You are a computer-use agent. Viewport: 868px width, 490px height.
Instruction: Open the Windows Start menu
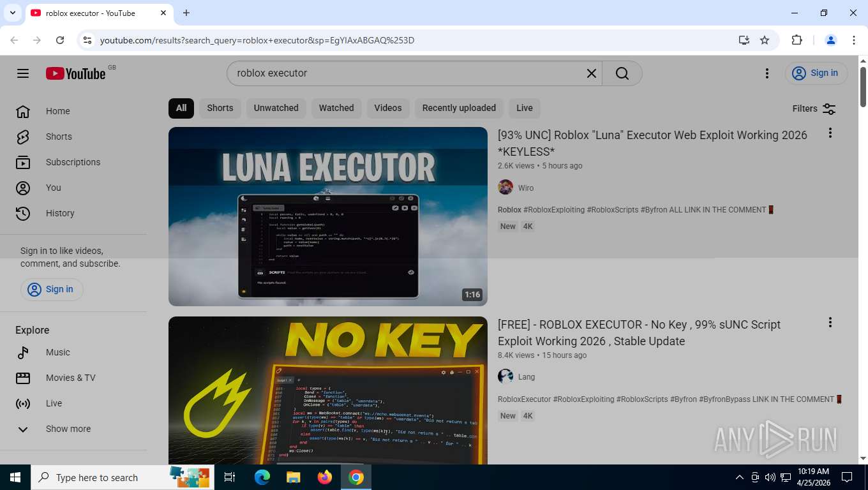[15, 477]
